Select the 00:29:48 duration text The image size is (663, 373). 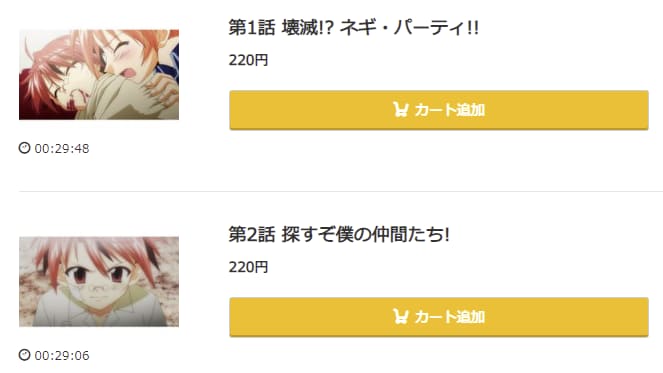click(x=62, y=148)
